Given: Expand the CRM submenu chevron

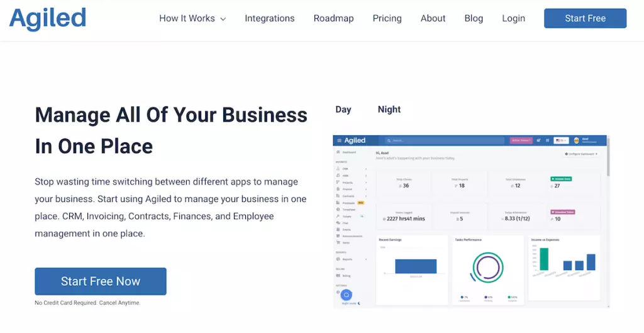Looking at the screenshot, I should pos(366,169).
